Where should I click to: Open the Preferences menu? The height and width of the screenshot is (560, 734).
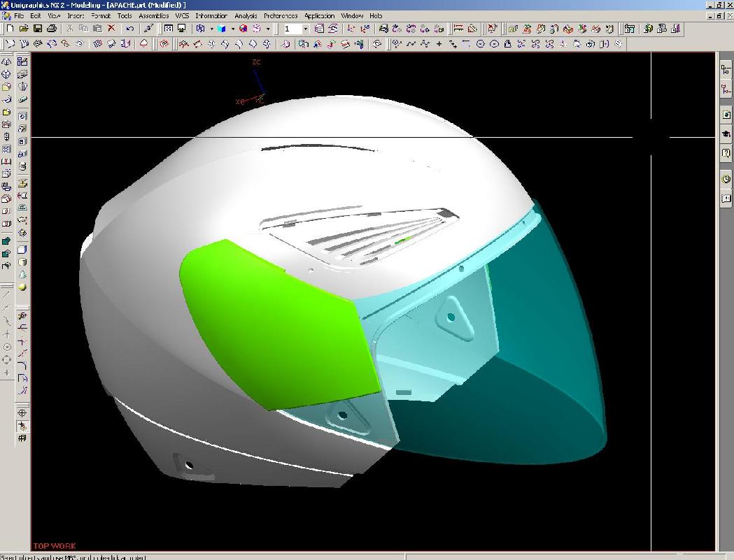tap(281, 15)
